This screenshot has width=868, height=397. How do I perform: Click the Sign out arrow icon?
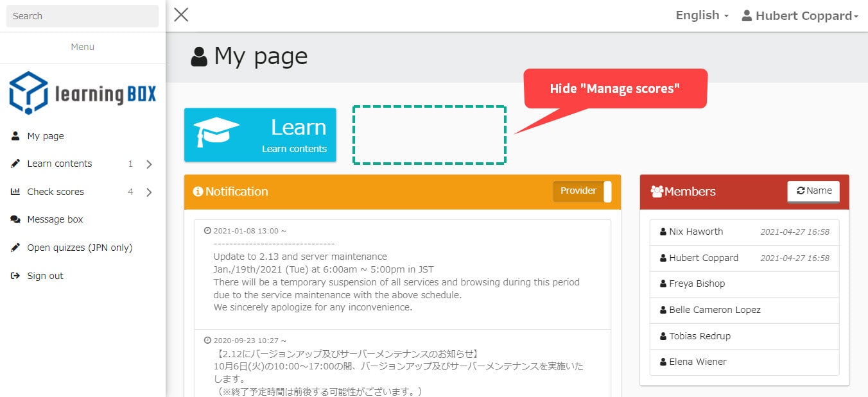tap(15, 276)
